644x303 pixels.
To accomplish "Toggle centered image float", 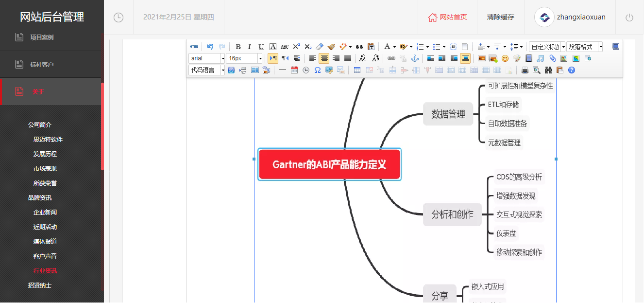I will pos(465,58).
